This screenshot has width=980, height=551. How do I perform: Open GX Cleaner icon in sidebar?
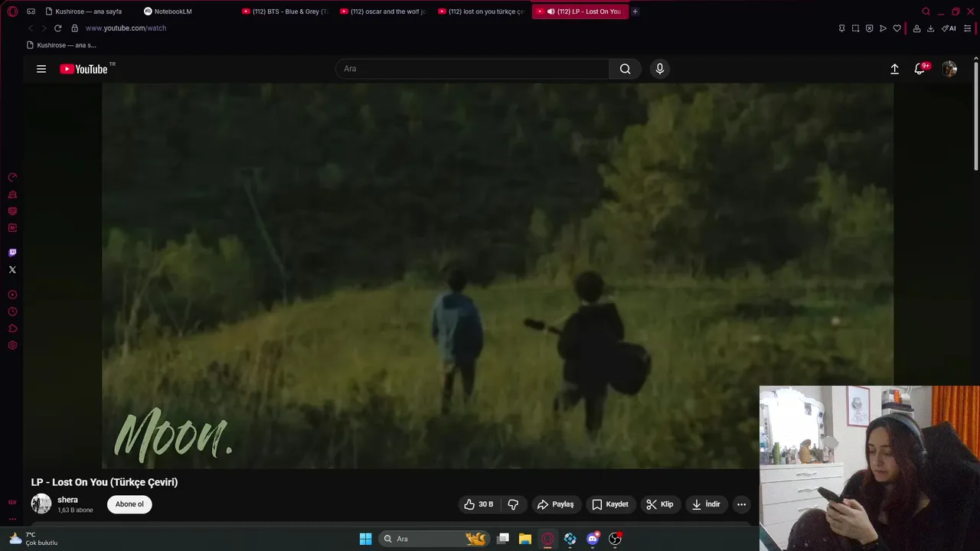[x=12, y=194]
